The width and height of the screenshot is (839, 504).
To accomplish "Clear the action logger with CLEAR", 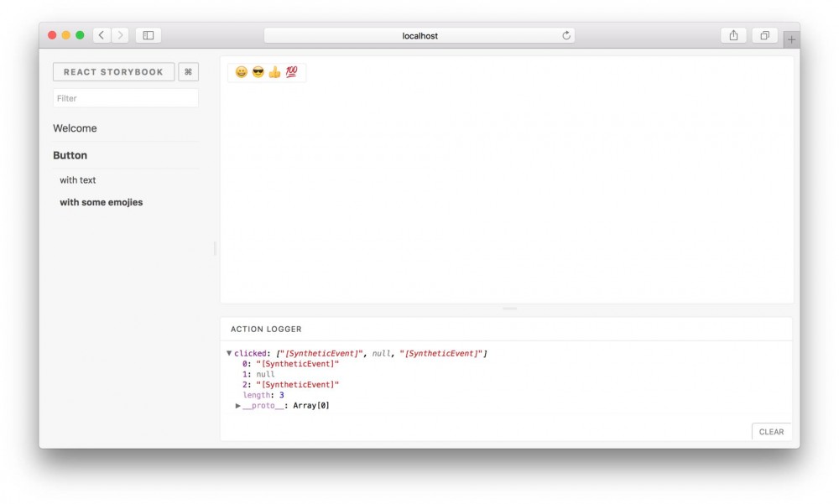I will [771, 432].
